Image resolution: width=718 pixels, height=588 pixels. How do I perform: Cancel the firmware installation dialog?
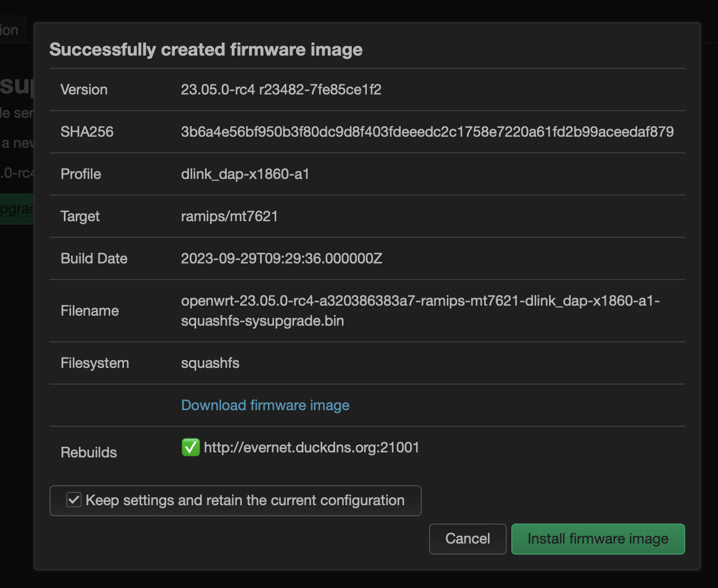(x=467, y=539)
